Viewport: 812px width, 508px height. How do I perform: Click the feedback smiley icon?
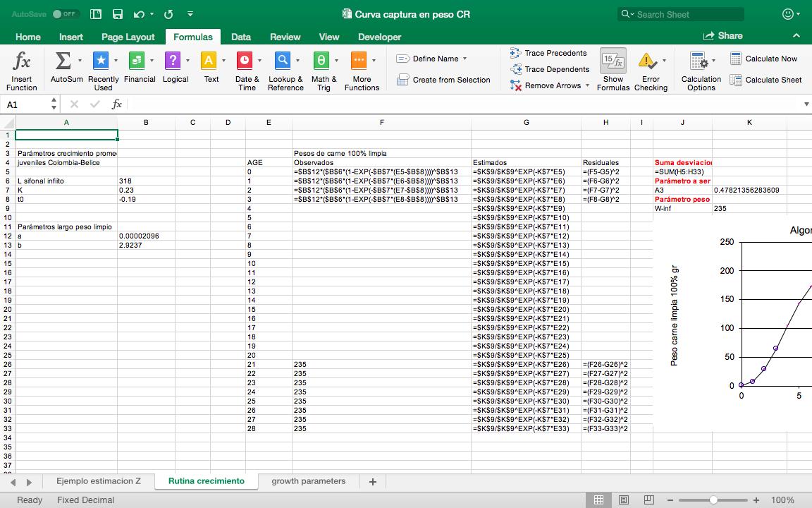pos(787,14)
